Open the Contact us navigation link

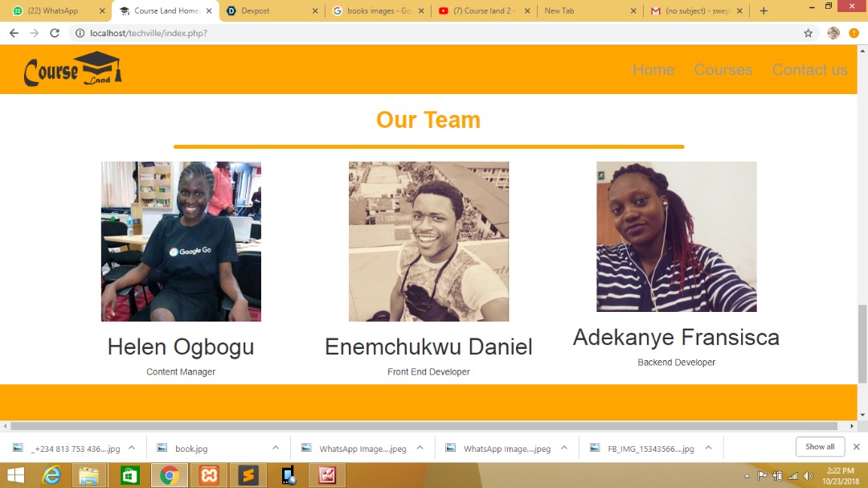click(809, 69)
